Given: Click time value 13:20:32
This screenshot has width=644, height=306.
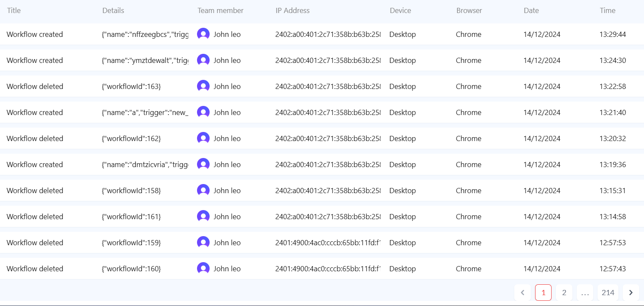Looking at the screenshot, I should tap(613, 138).
